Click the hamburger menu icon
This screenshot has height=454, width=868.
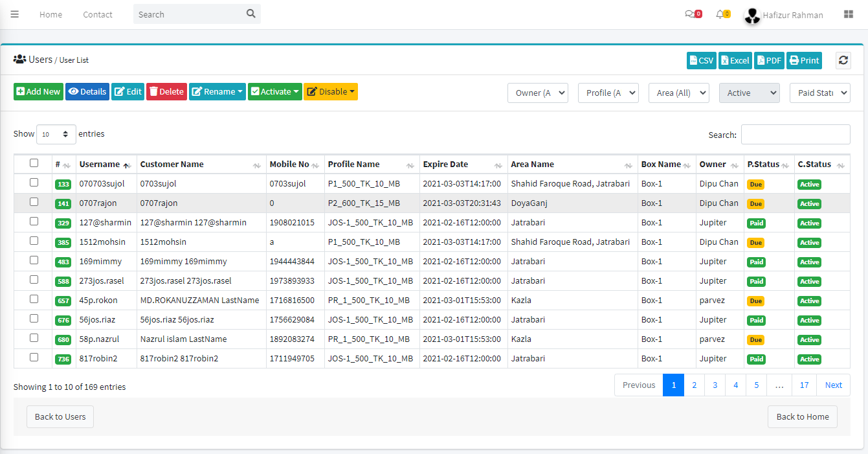tap(14, 14)
